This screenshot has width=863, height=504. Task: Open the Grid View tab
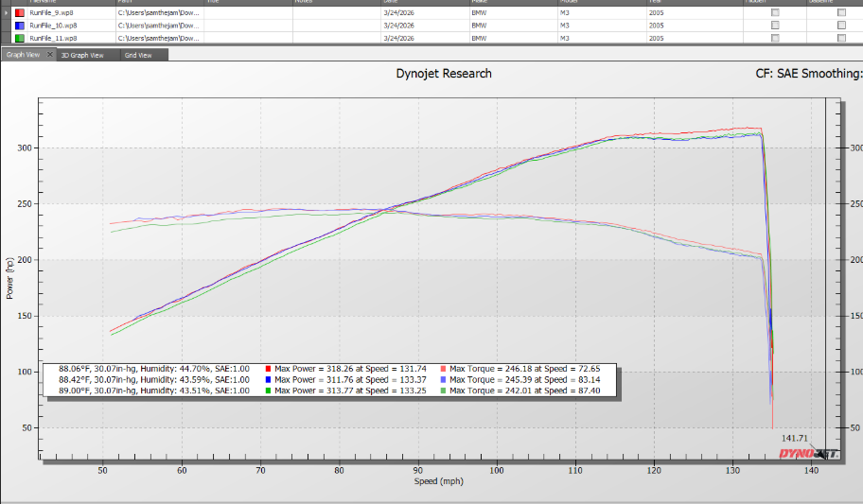[137, 55]
